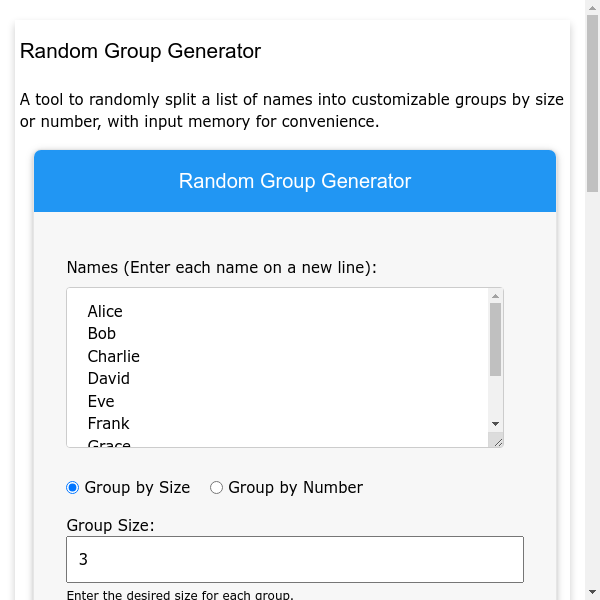
Task: Select the Group by Number radio button
Action: [x=216, y=488]
